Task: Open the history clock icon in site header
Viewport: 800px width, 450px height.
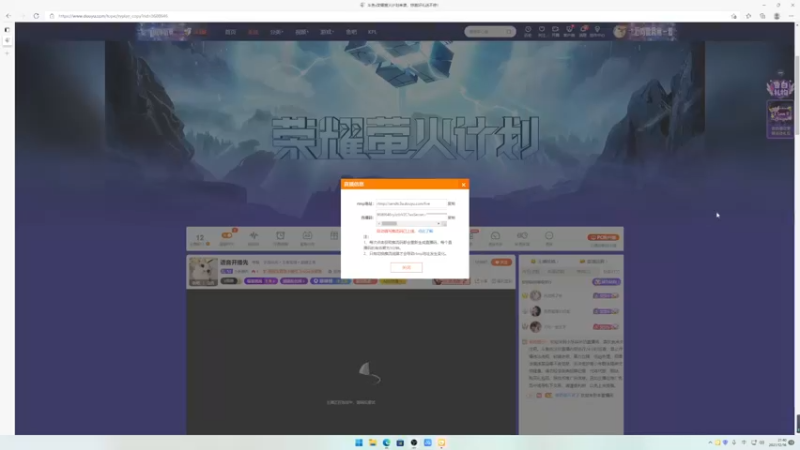Action: tap(528, 31)
